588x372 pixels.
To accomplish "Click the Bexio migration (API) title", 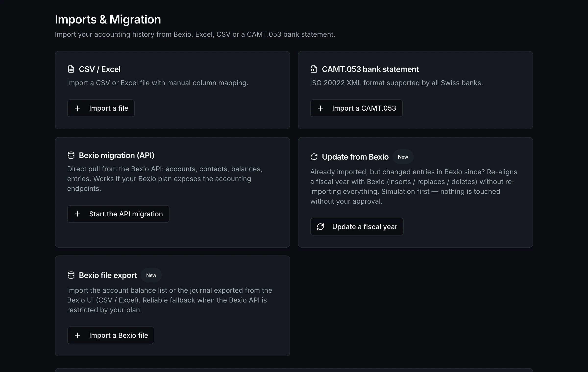I will coord(117,155).
